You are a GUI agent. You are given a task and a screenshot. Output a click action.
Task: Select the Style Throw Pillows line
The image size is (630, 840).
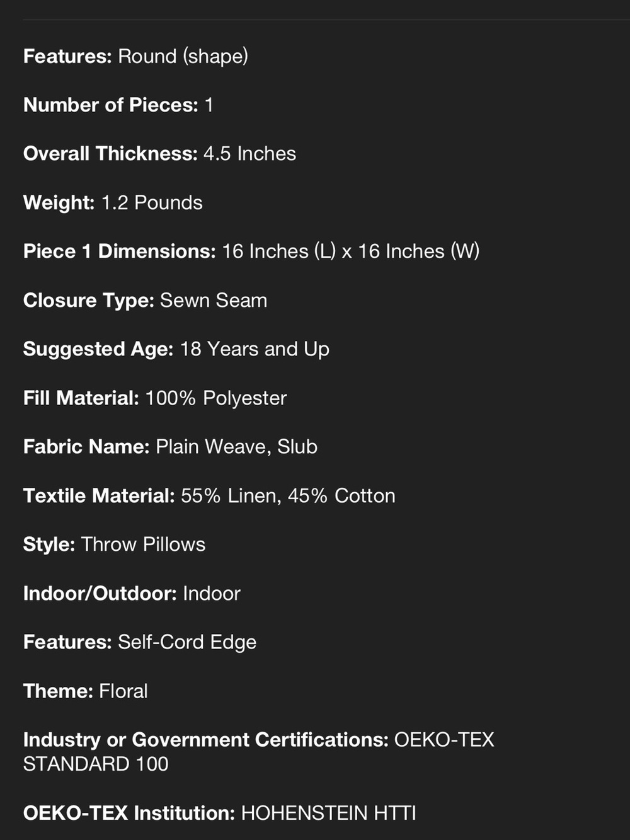pos(114,544)
